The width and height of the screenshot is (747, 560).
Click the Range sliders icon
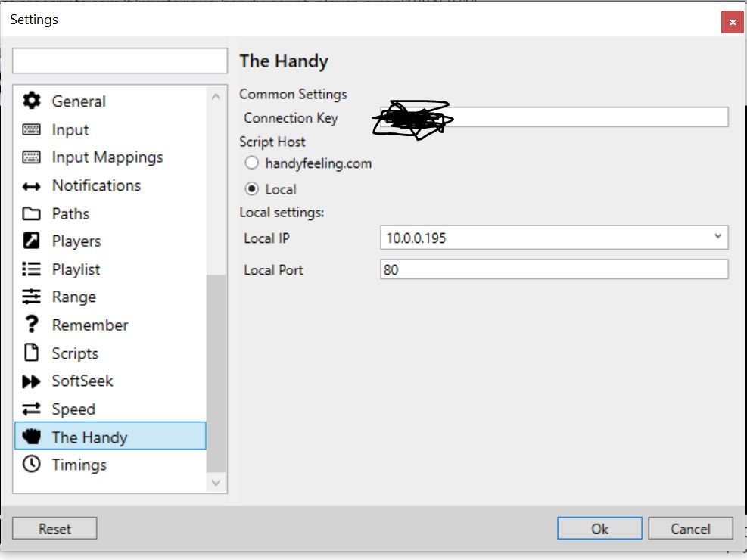click(x=32, y=296)
